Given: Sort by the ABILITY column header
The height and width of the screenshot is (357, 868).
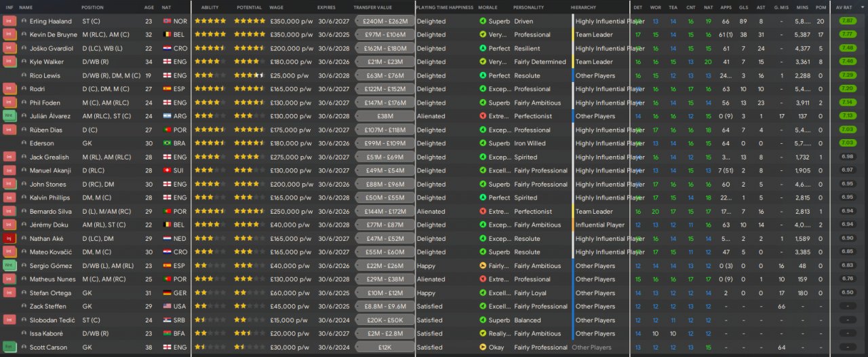Looking at the screenshot, I should point(210,7).
